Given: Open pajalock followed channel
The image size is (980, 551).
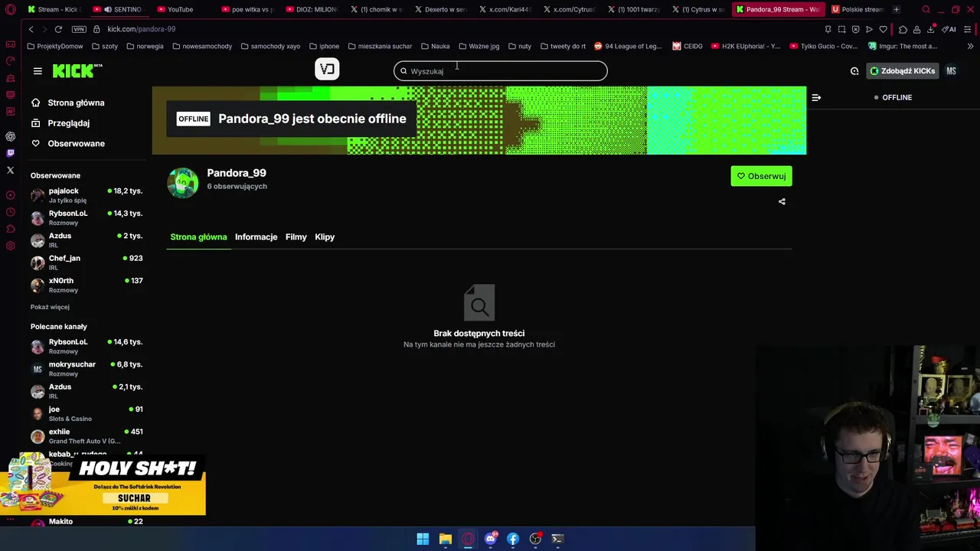Looking at the screenshot, I should (x=87, y=195).
